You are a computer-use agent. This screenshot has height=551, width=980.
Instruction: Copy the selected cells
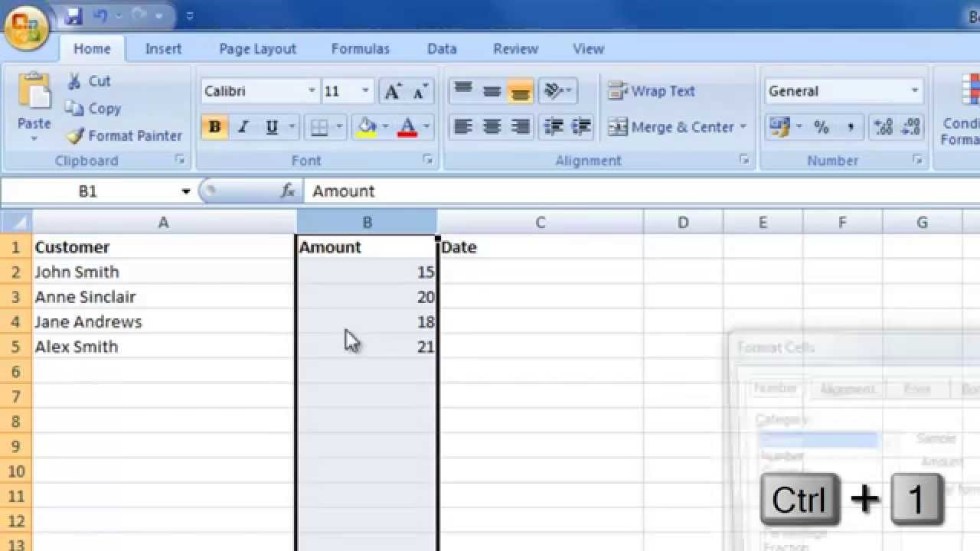(93, 109)
